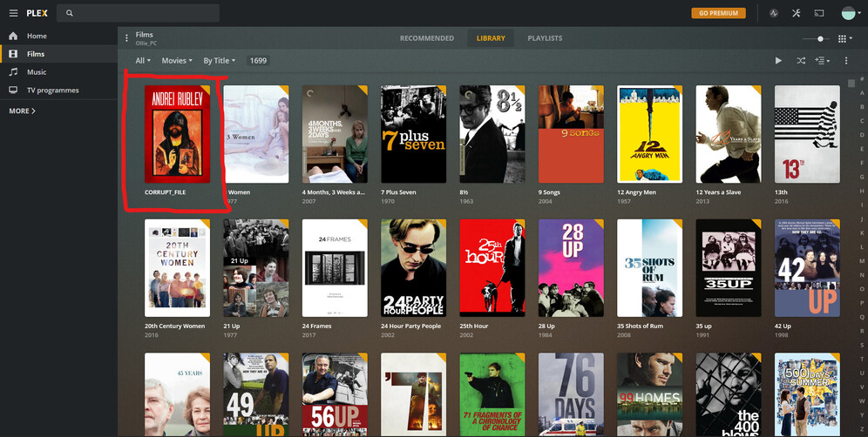Open the Films library three-dot menu
868x437 pixels.
126,38
